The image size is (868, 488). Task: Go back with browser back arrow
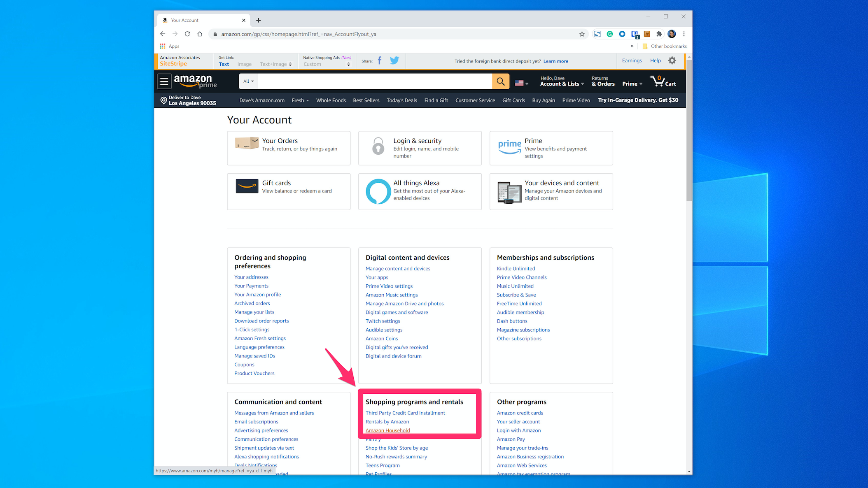coord(163,34)
